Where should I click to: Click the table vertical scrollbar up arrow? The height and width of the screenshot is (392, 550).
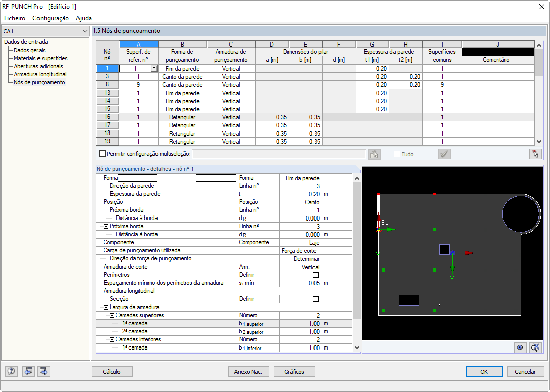[539, 45]
